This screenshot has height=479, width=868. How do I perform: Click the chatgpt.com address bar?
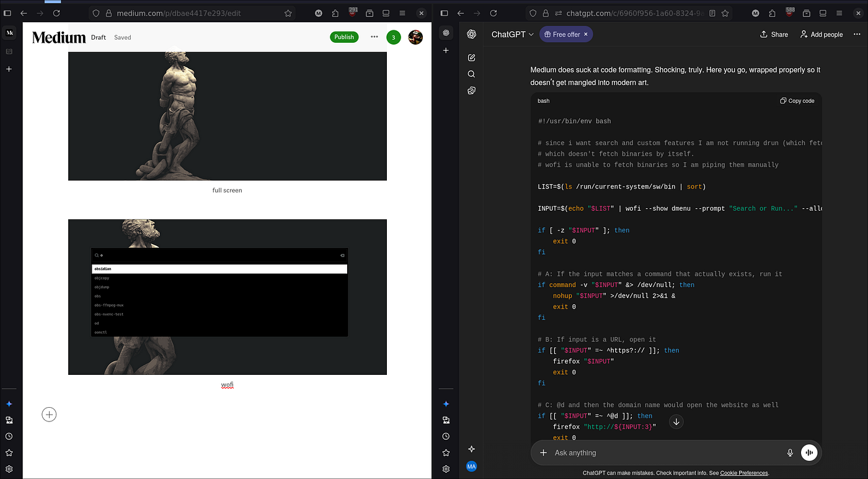tap(629, 13)
